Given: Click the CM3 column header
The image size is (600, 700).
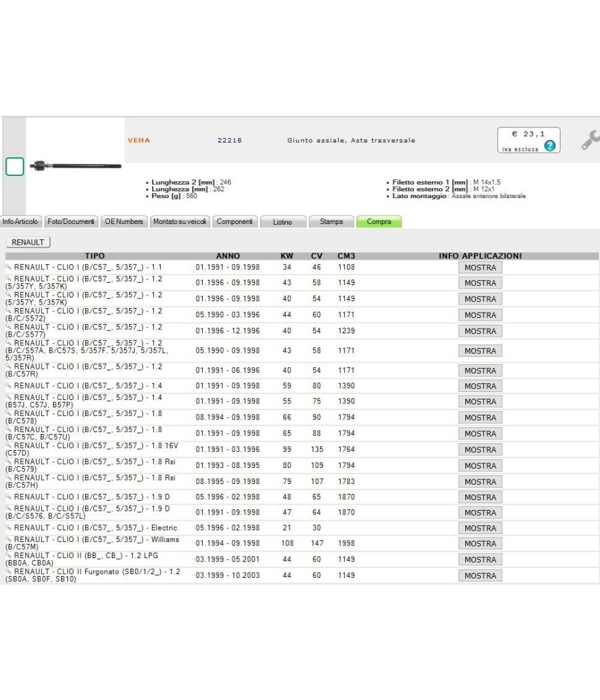Looking at the screenshot, I should (346, 256).
